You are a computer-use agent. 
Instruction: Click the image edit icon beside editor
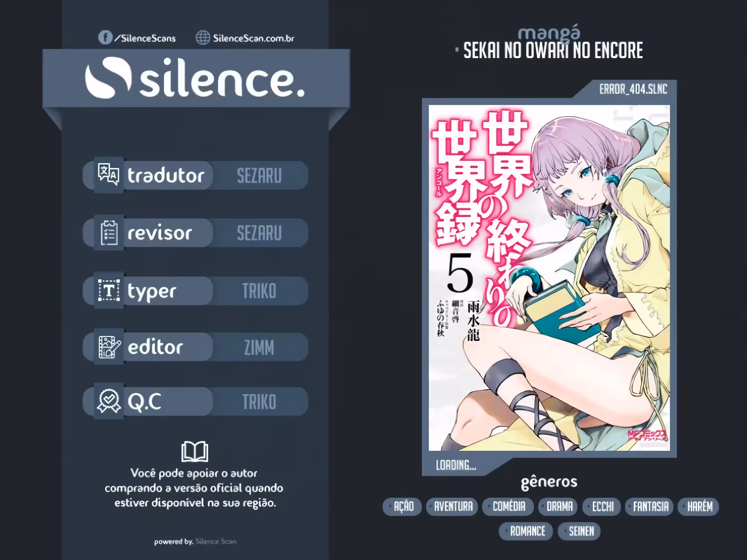pyautogui.click(x=110, y=347)
